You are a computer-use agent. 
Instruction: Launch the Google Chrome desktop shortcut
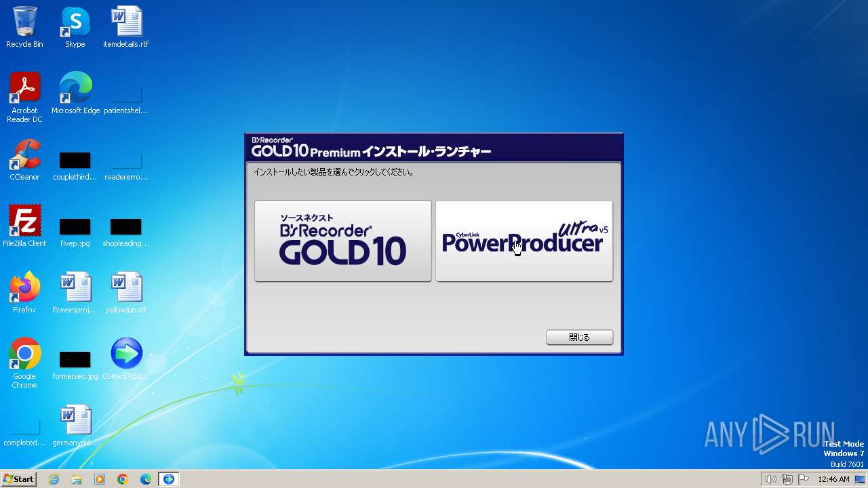(24, 363)
